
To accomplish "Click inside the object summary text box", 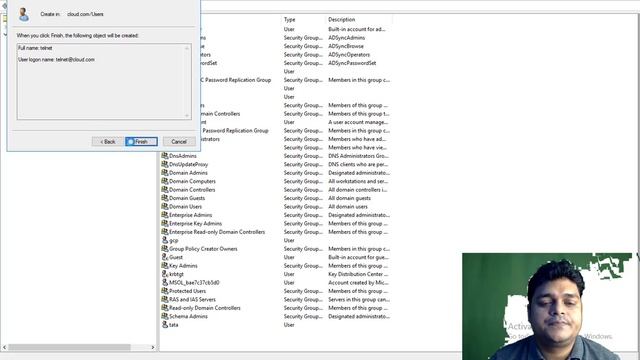I will click(104, 82).
